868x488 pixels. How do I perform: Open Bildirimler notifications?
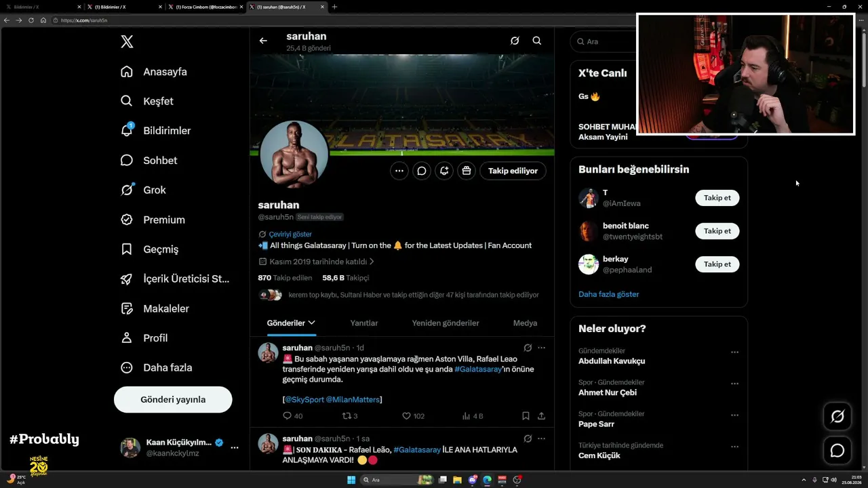[156, 131]
